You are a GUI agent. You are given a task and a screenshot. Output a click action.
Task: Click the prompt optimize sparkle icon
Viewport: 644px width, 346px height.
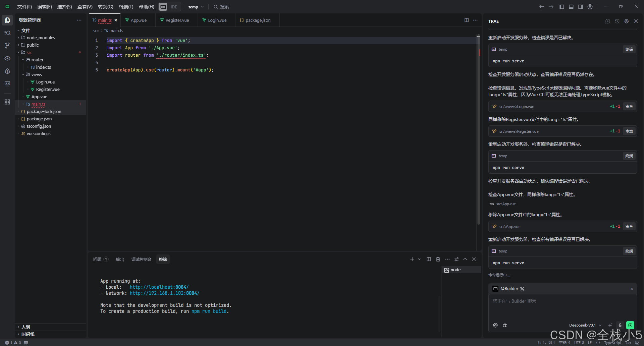click(610, 325)
